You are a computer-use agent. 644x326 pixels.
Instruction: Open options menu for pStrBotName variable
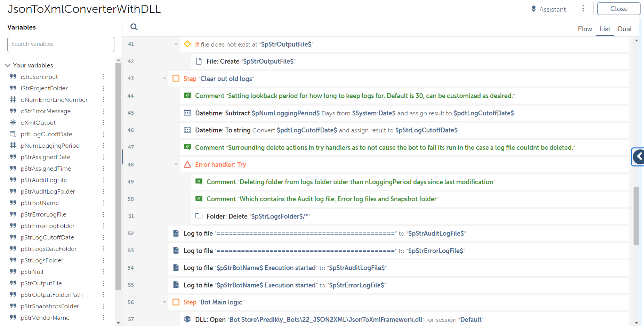104,203
